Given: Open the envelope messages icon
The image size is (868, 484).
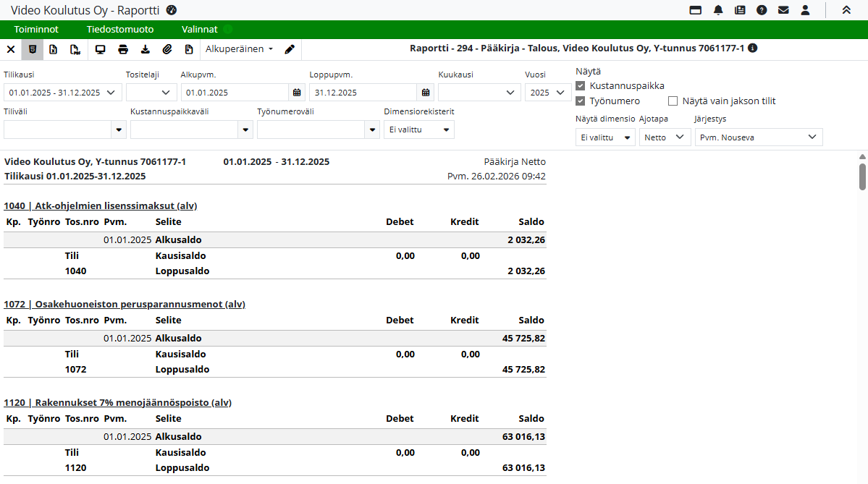Looking at the screenshot, I should click(783, 10).
